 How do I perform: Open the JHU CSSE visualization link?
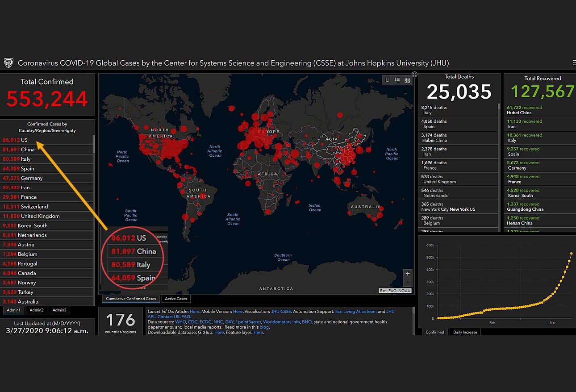[281, 312]
